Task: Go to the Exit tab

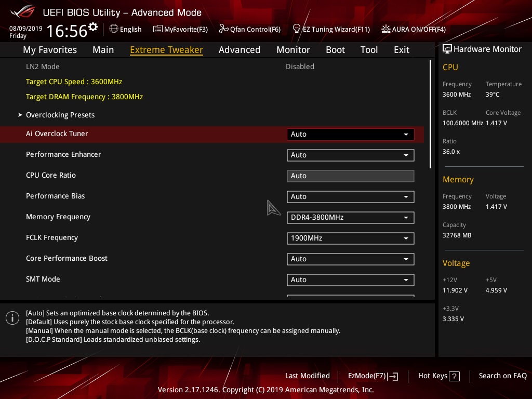Action: 402,50
